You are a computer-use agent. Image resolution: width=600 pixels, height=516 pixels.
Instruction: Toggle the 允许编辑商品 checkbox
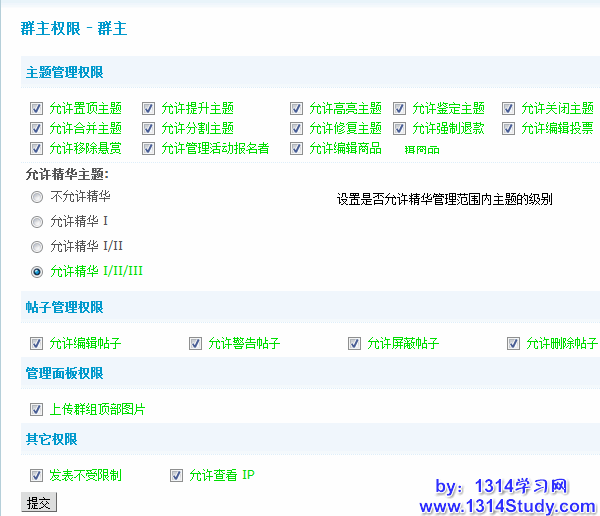(297, 148)
